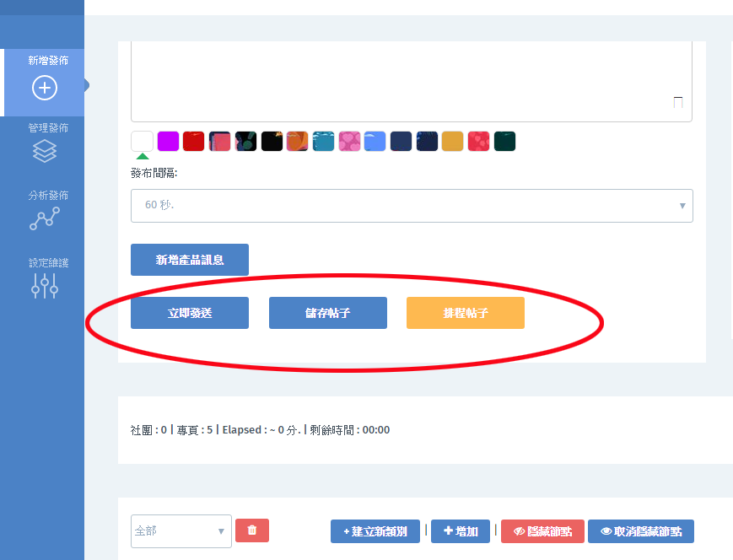The height and width of the screenshot is (560, 733).
Task: Open the 管理發佈 layers icon
Action: [x=45, y=151]
